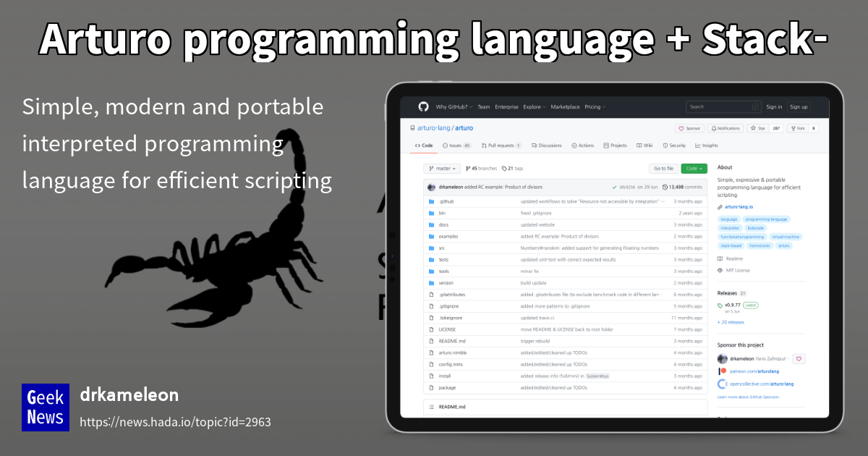Viewport: 868px width, 456px height.
Task: Open the master branch dropdown
Action: (442, 169)
